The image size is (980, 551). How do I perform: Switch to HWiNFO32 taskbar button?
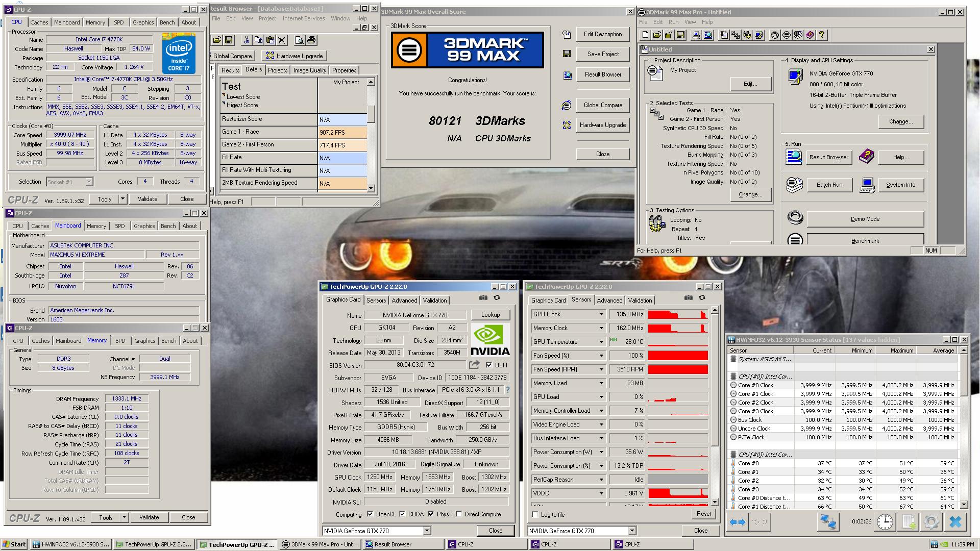click(70, 544)
